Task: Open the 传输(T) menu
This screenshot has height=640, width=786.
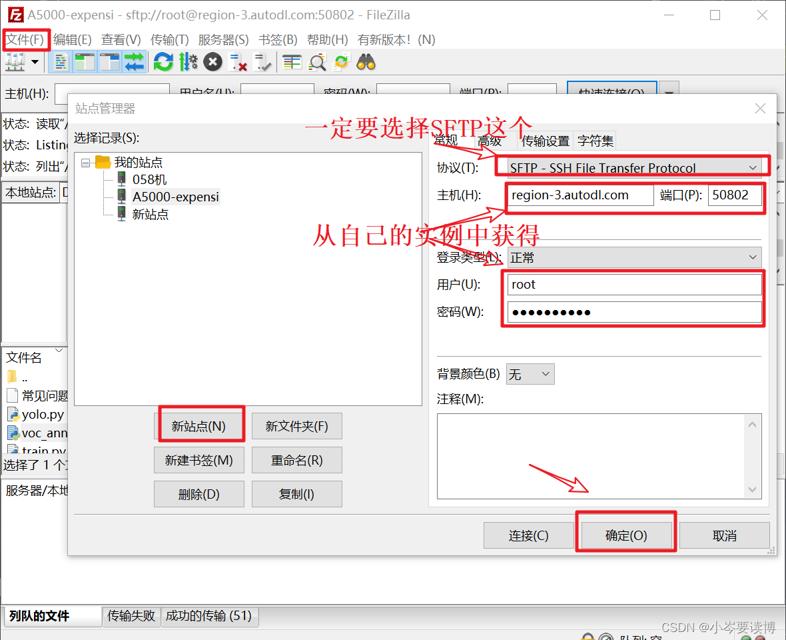Action: [x=169, y=40]
